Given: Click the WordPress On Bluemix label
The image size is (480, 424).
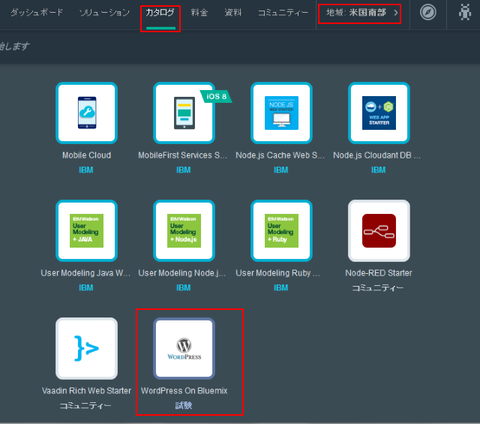Looking at the screenshot, I should click(184, 391).
